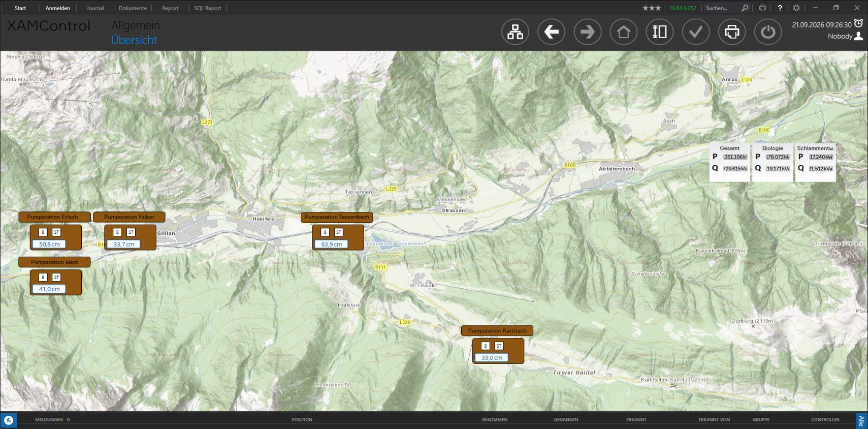
Task: Click the power shutdown icon
Action: (x=768, y=32)
